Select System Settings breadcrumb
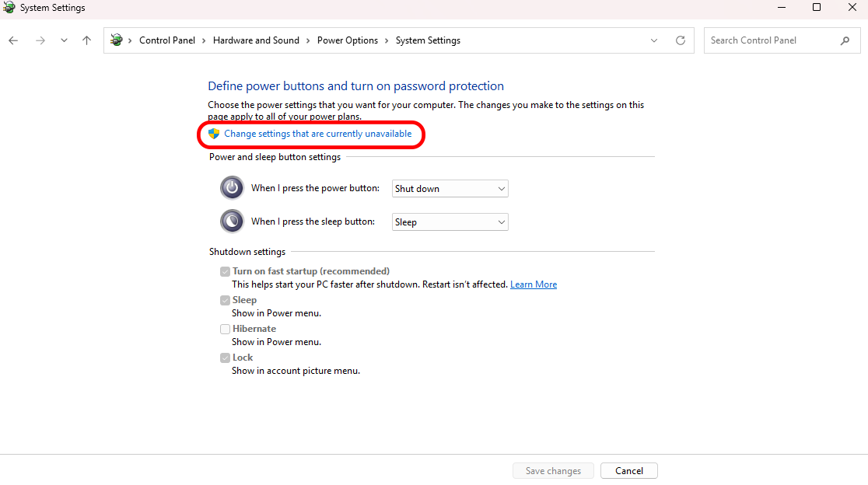Viewport: 868px width, 485px height. pyautogui.click(x=428, y=40)
